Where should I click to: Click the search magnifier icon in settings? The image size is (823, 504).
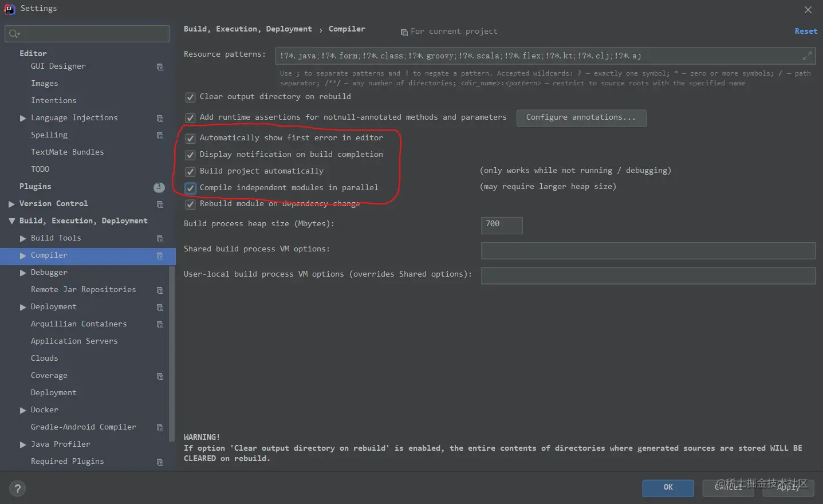(14, 34)
